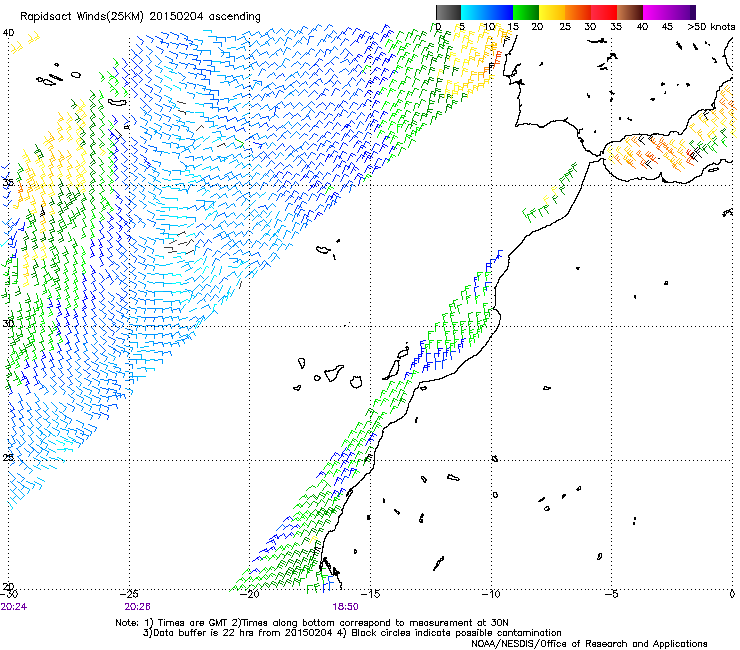The width and height of the screenshot is (740, 650).
Task: Click the '-10' longitude axis label
Action: 491,594
